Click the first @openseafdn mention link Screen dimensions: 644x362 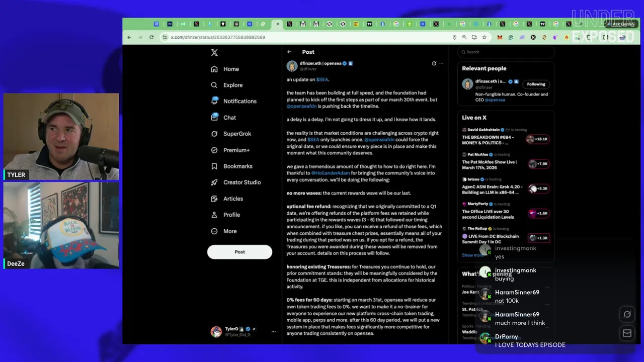coord(301,106)
